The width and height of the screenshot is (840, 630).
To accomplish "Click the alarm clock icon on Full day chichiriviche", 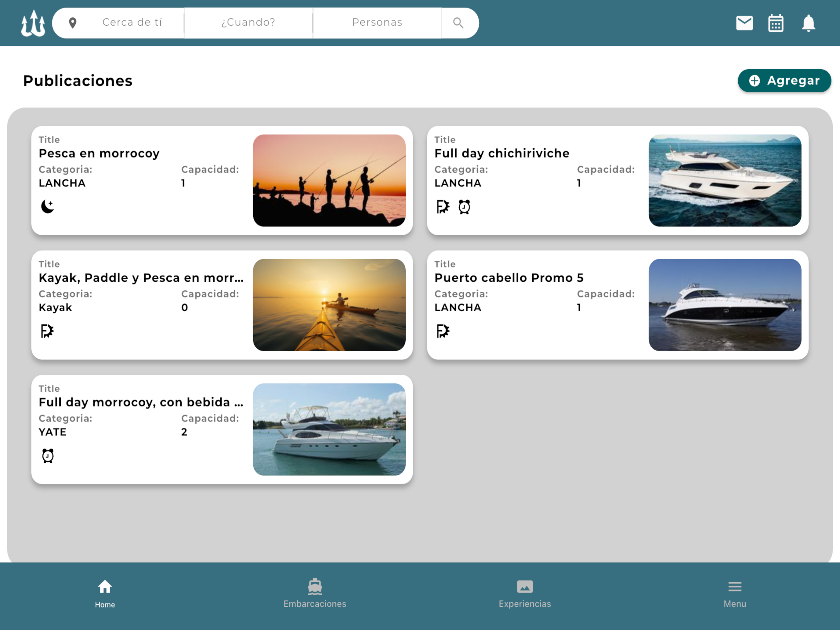I will (x=464, y=207).
